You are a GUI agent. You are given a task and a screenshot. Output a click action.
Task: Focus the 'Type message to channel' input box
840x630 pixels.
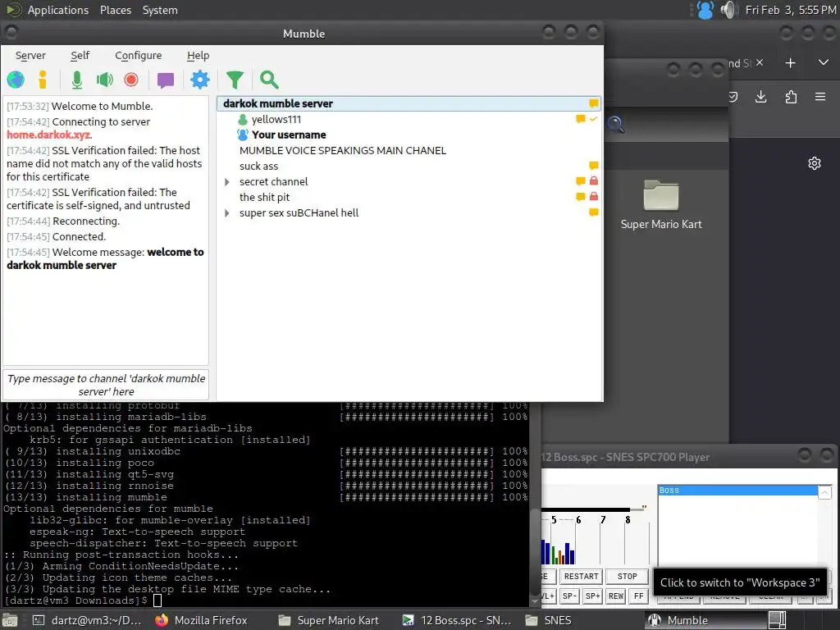(106, 385)
